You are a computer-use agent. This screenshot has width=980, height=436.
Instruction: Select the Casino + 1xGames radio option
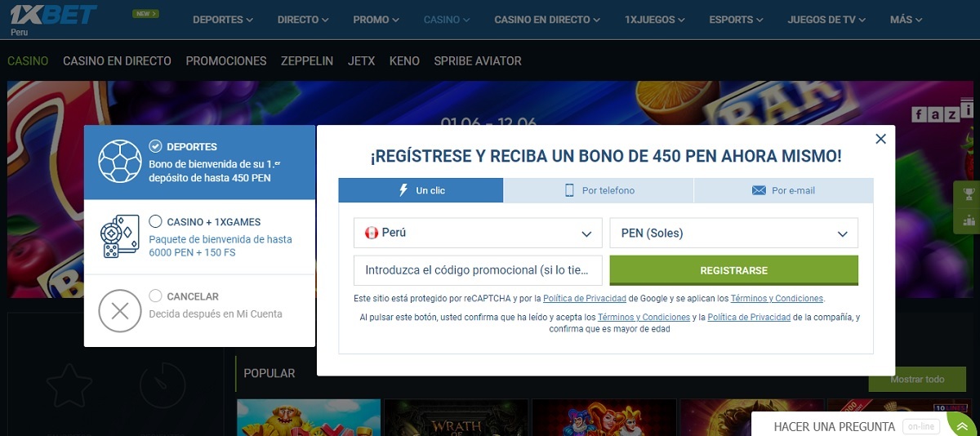[155, 221]
